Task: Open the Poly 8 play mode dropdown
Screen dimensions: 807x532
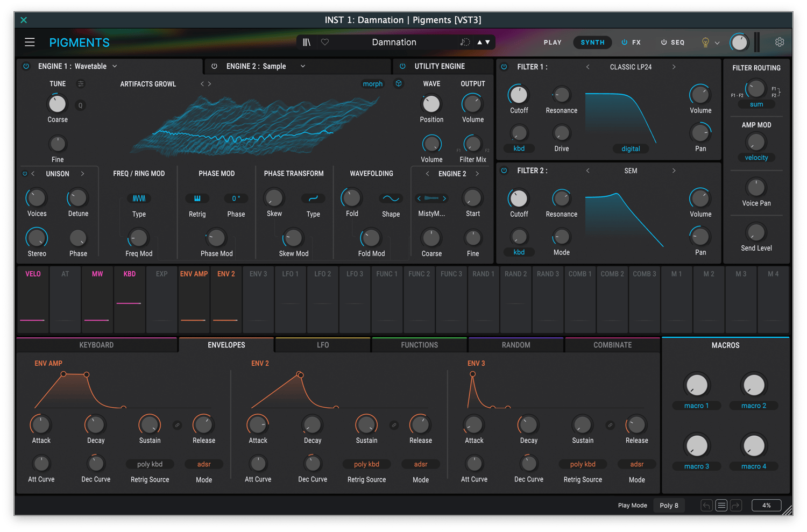Action: coord(669,505)
